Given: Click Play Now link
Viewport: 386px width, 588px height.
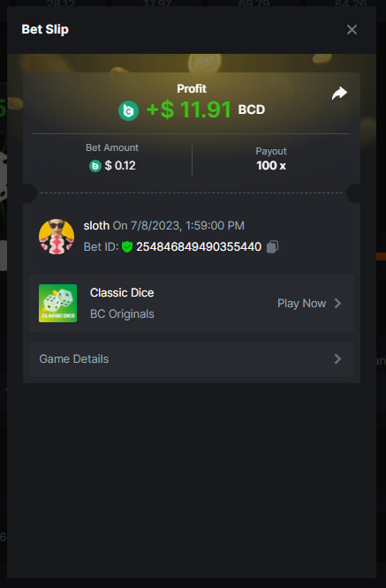Looking at the screenshot, I should (x=301, y=304).
